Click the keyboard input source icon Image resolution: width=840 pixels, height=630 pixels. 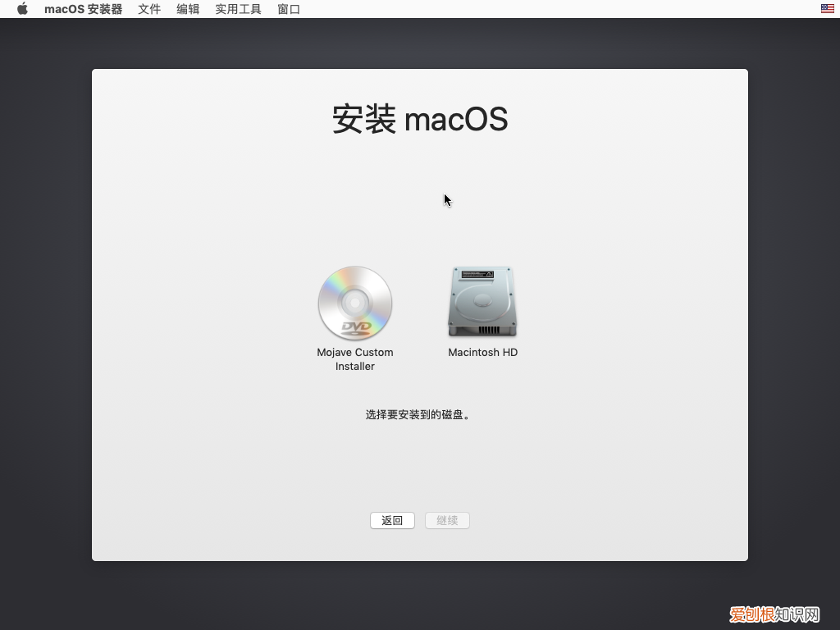pos(827,9)
